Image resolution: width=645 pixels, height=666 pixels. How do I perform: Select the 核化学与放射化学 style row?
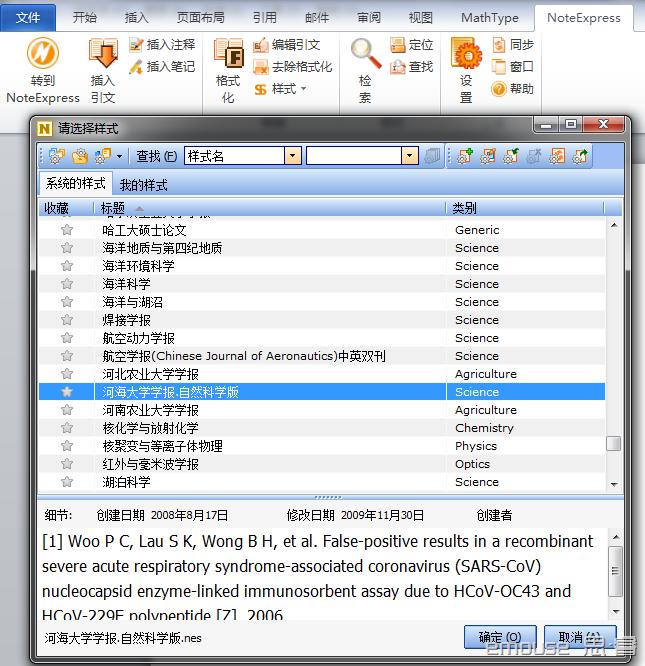tap(322, 428)
